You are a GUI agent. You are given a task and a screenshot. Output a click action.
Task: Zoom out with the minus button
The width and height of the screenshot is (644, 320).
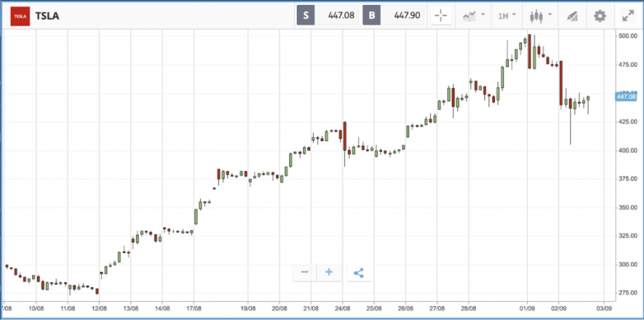(305, 272)
